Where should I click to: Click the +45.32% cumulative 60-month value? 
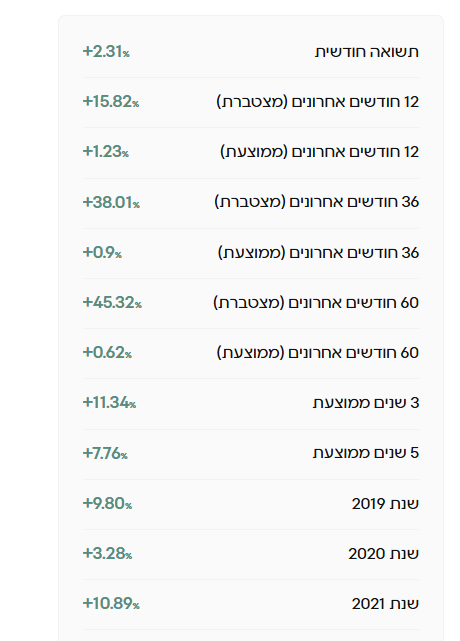(x=112, y=302)
